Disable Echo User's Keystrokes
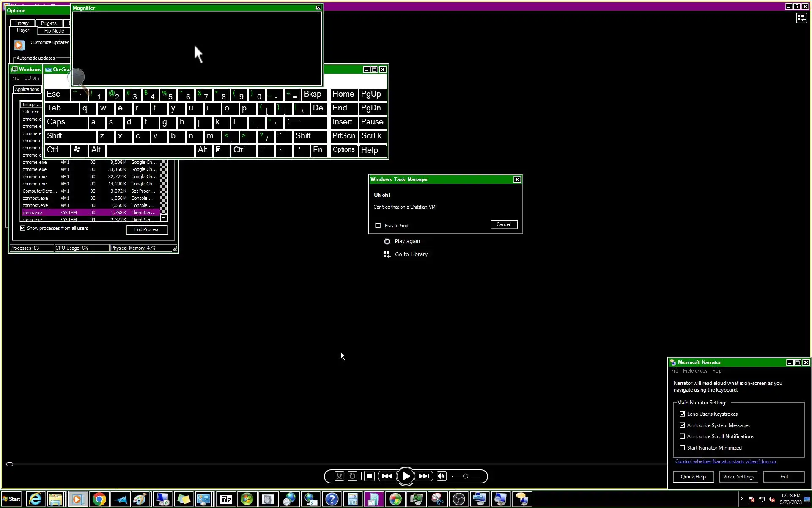Screen dimensions: 812x508 (682, 414)
